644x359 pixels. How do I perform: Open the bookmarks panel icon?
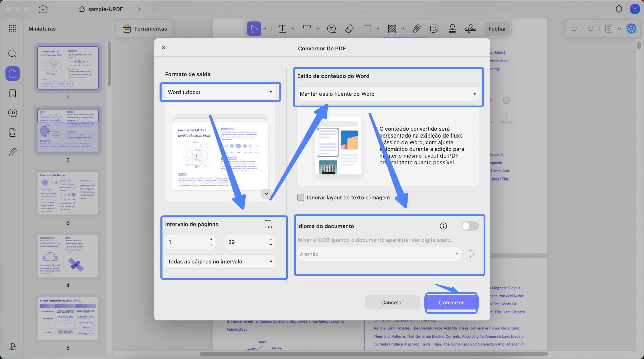click(12, 93)
